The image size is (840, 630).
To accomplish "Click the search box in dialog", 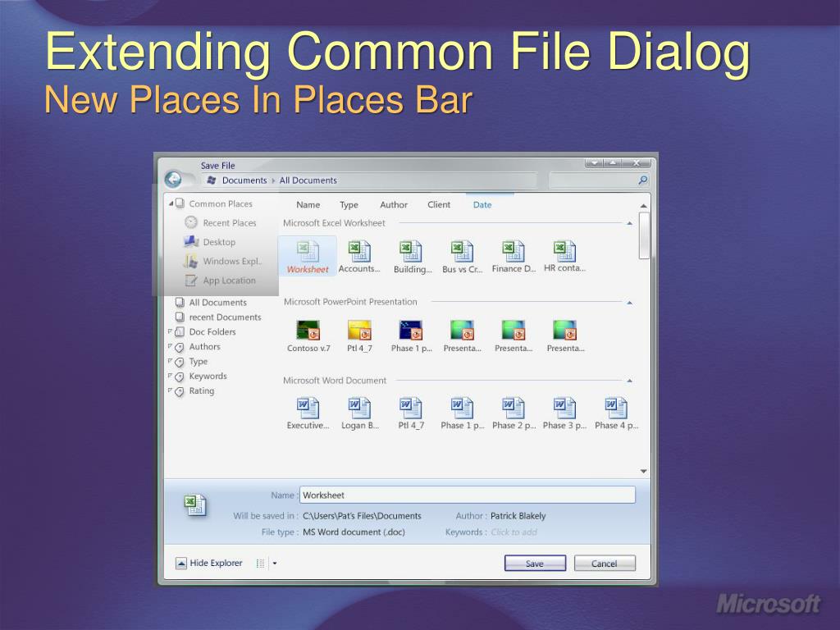I will coord(599,180).
